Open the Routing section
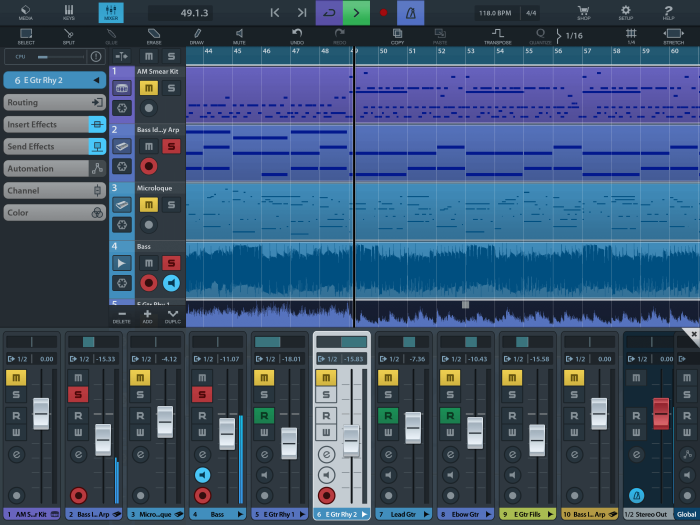This screenshot has height=525, width=700. coord(55,102)
